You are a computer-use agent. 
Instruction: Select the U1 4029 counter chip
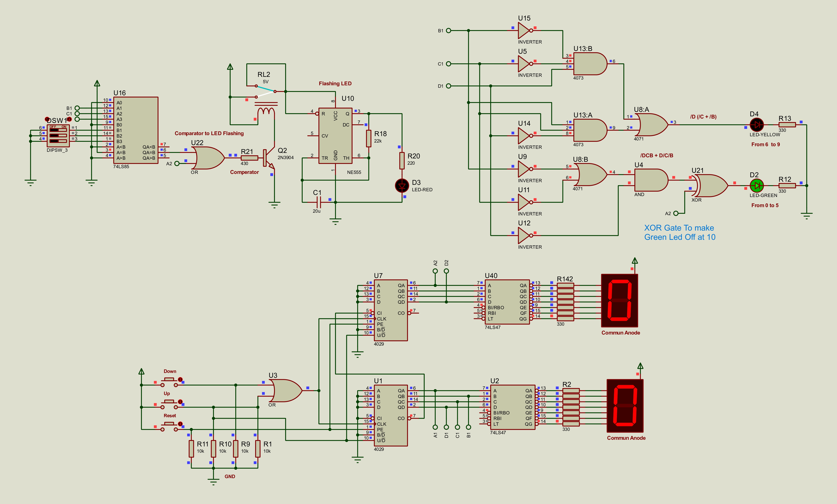391,415
